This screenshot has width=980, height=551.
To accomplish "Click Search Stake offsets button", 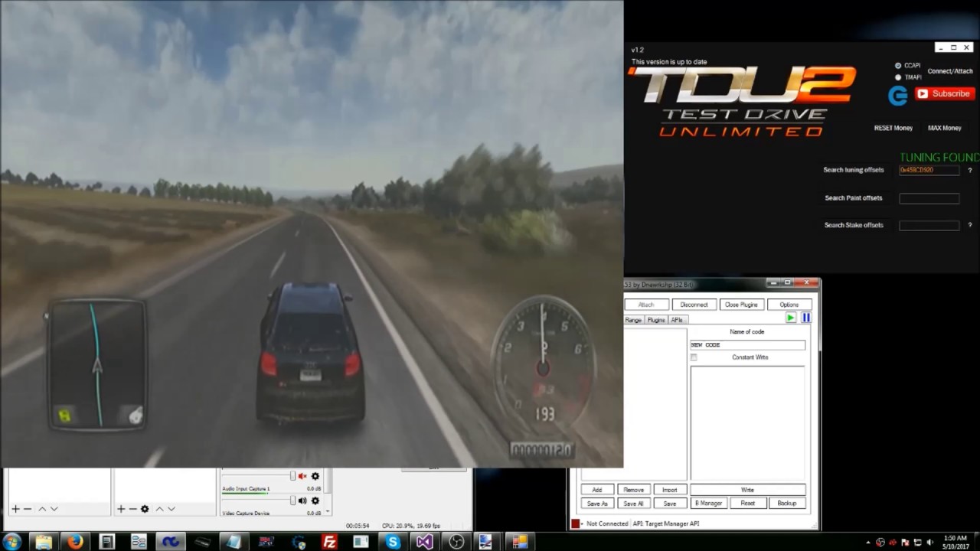I will pyautogui.click(x=853, y=226).
